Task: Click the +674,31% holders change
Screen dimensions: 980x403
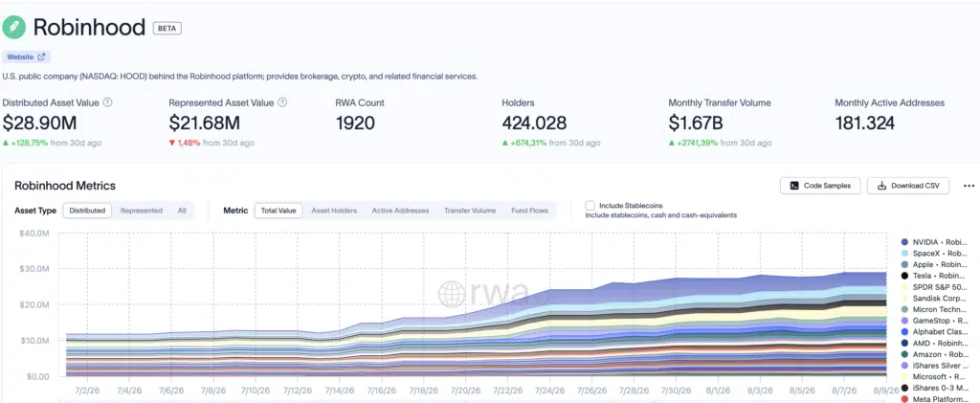Action: point(524,143)
